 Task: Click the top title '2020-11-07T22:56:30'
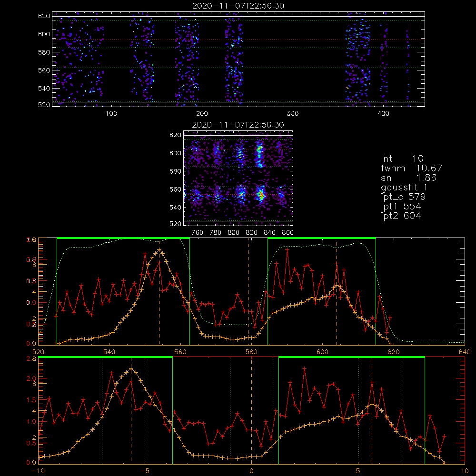pyautogui.click(x=238, y=6)
